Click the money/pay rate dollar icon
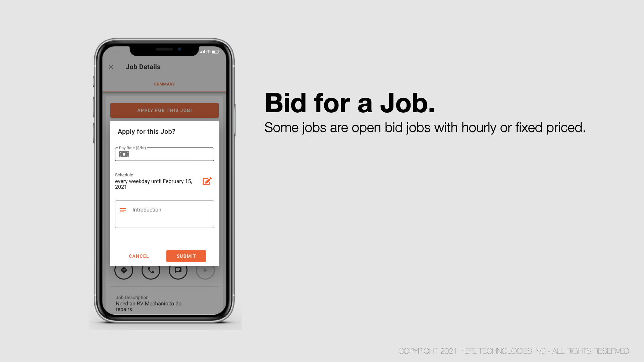 pyautogui.click(x=124, y=154)
